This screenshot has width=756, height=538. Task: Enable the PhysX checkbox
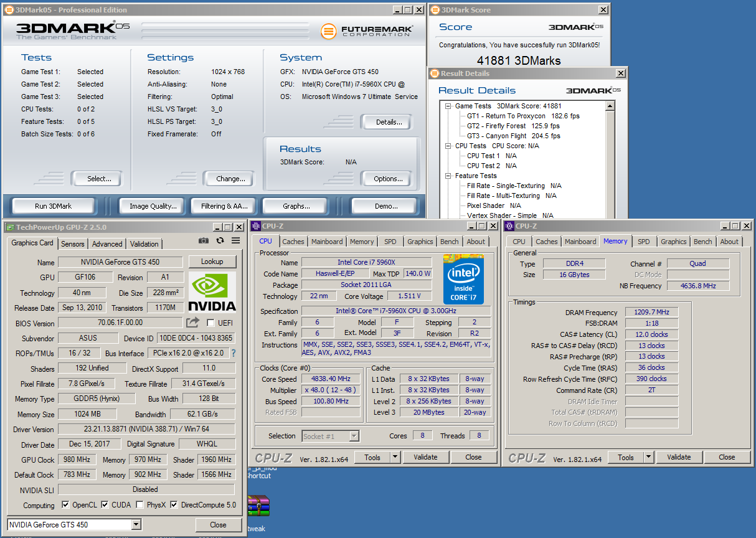click(140, 505)
